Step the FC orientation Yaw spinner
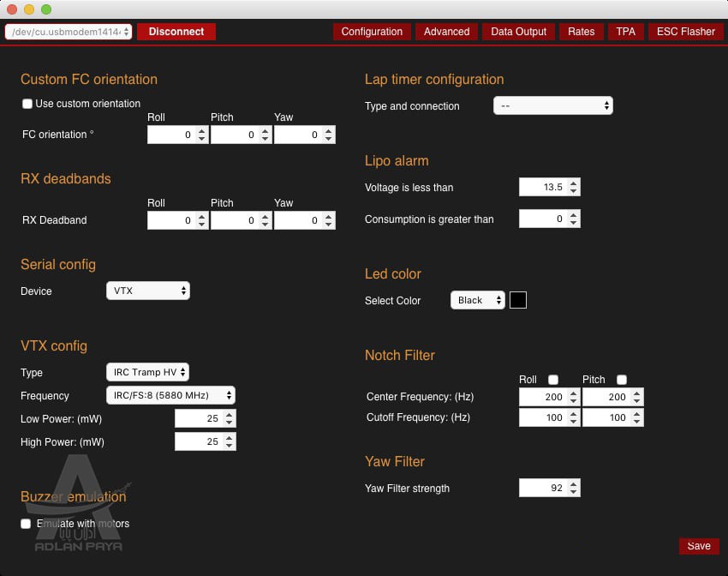This screenshot has width=728, height=576. tap(329, 135)
